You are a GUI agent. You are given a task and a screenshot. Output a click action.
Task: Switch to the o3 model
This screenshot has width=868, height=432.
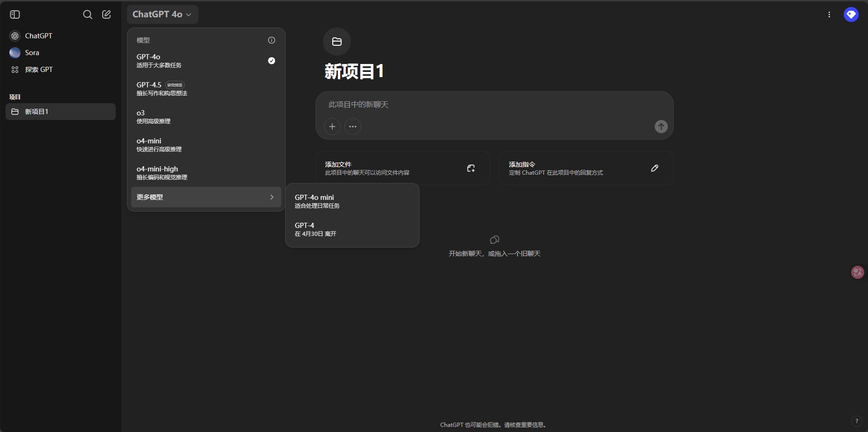(x=206, y=117)
